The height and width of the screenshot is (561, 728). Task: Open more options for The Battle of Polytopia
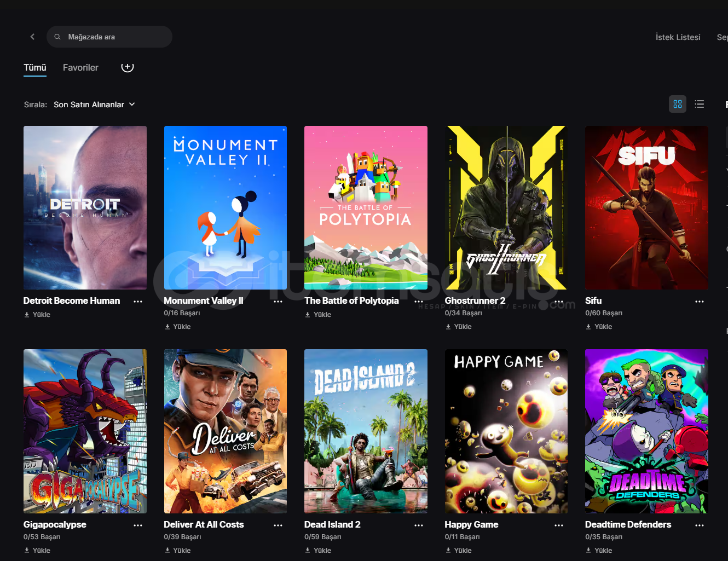419,302
